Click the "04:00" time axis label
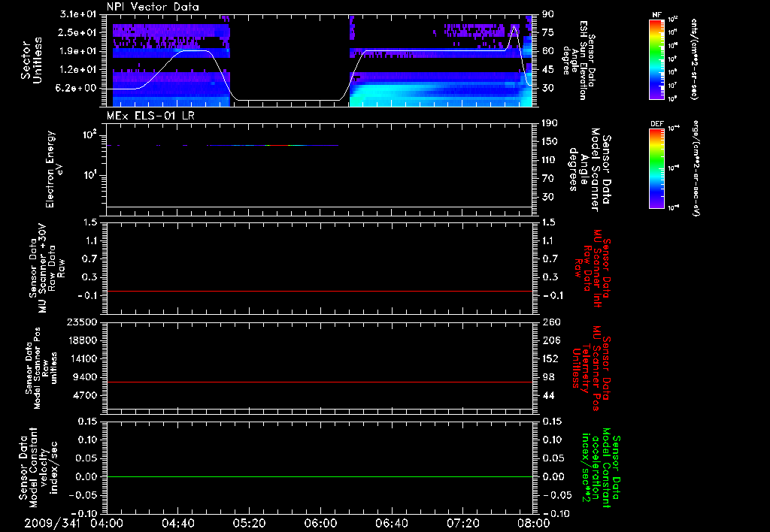 point(107,523)
